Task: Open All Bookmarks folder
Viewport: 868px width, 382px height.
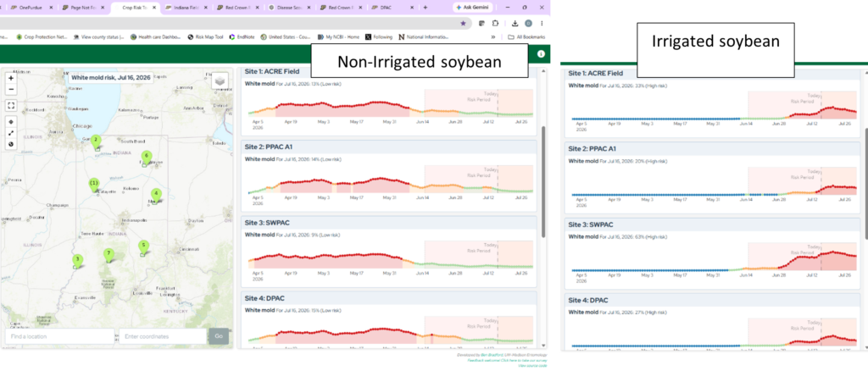Action: point(526,37)
